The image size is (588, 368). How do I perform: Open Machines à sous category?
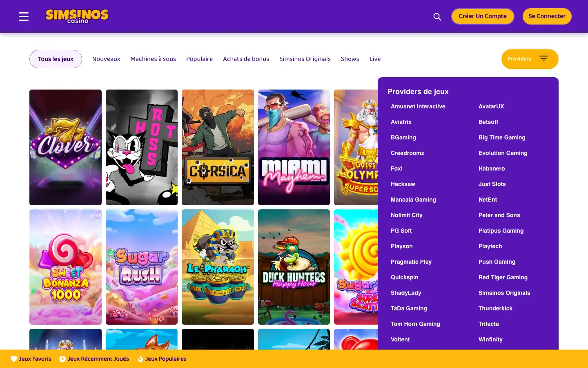coord(153,59)
